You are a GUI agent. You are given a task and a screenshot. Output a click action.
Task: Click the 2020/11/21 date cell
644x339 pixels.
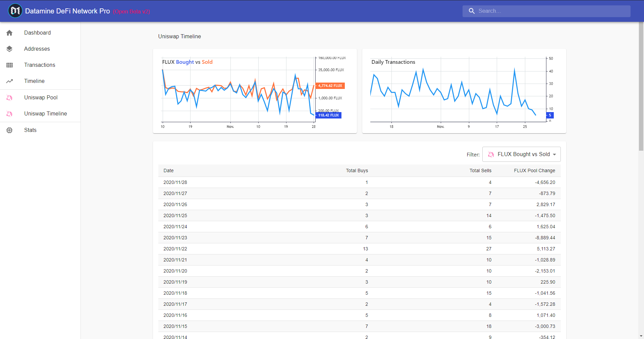tap(175, 260)
